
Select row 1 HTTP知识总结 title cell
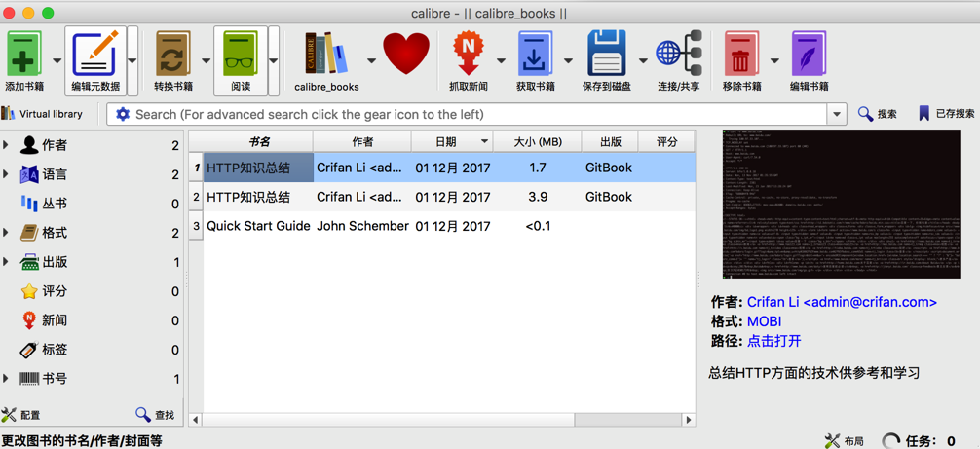(x=259, y=168)
